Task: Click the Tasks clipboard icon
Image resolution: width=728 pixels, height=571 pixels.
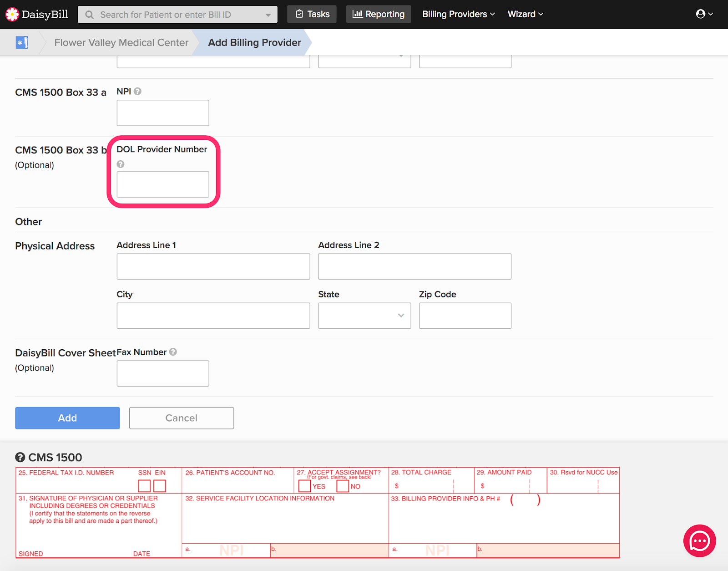Action: tap(299, 14)
